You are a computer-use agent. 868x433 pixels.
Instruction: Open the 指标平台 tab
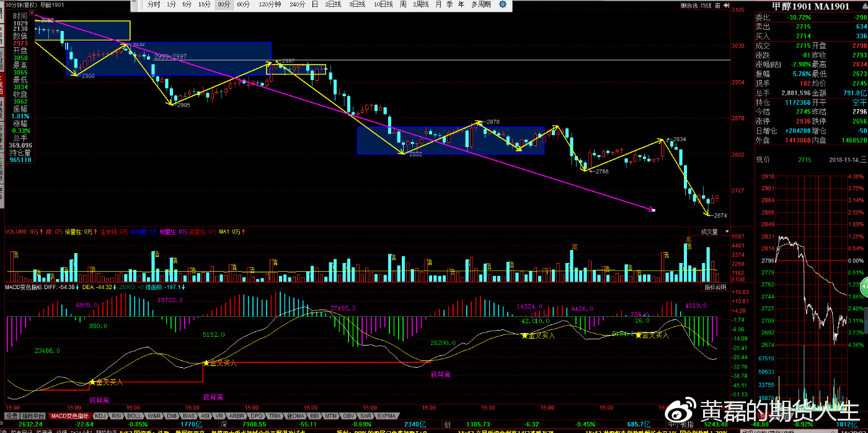point(33,416)
